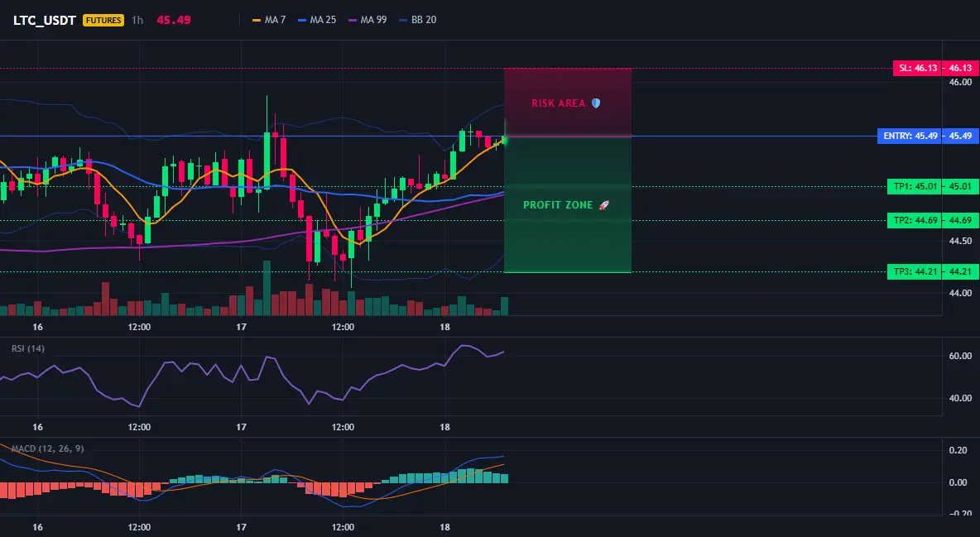Click the 44.00 price axis value
Viewport: 980px width, 537px height.
[961, 293]
